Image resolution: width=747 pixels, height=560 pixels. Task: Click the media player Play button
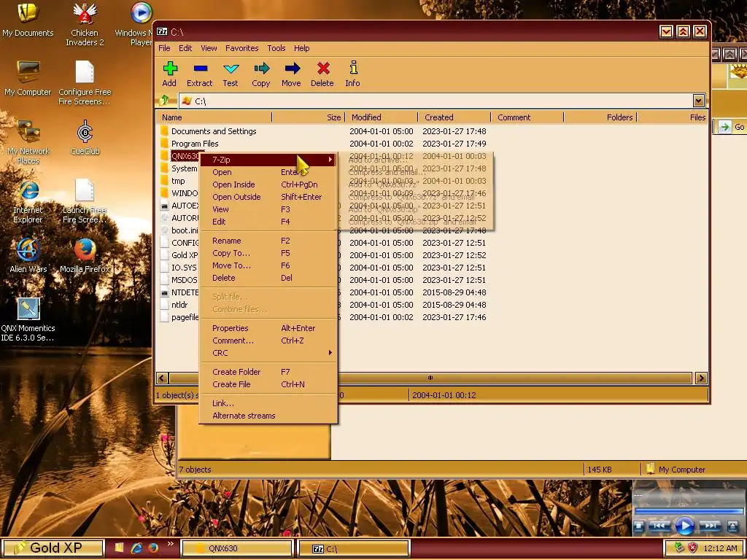(684, 526)
